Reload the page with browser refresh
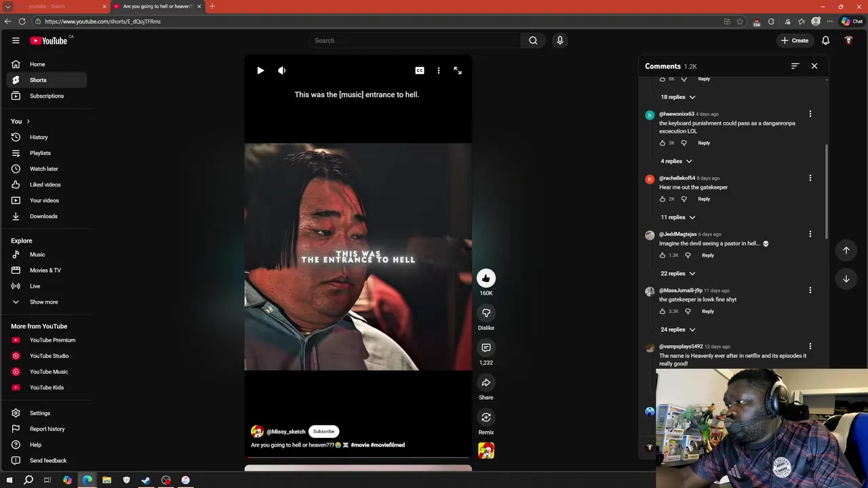Screen dimensions: 868x488 (22, 22)
